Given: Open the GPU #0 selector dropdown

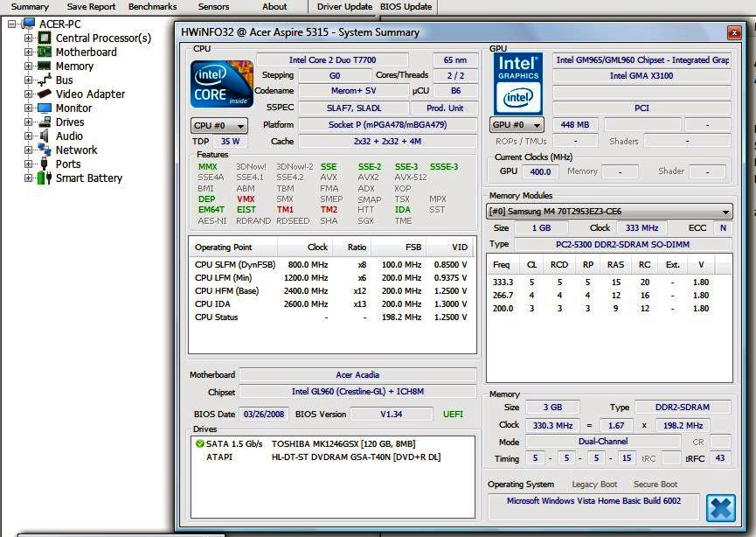Looking at the screenshot, I should pyautogui.click(x=517, y=125).
